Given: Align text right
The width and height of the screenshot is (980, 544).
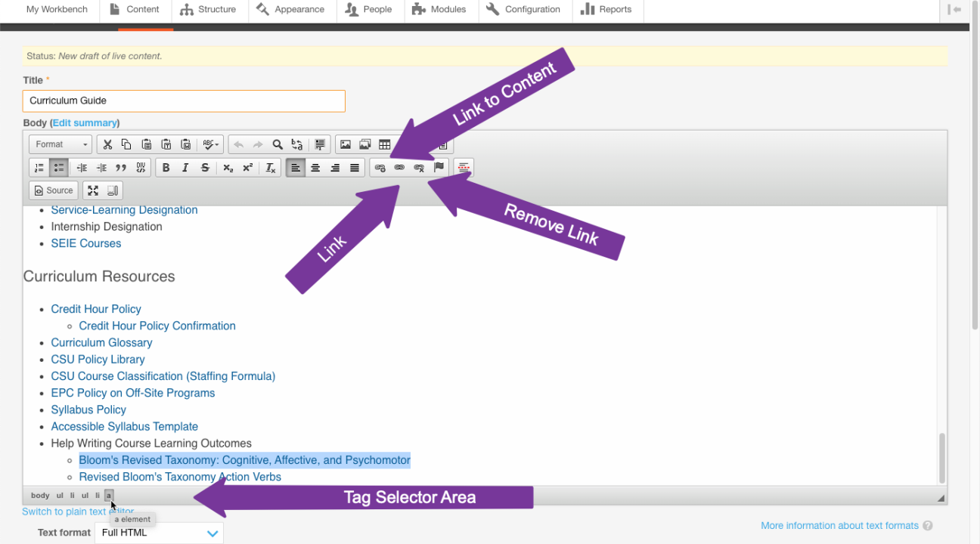Looking at the screenshot, I should [x=335, y=168].
